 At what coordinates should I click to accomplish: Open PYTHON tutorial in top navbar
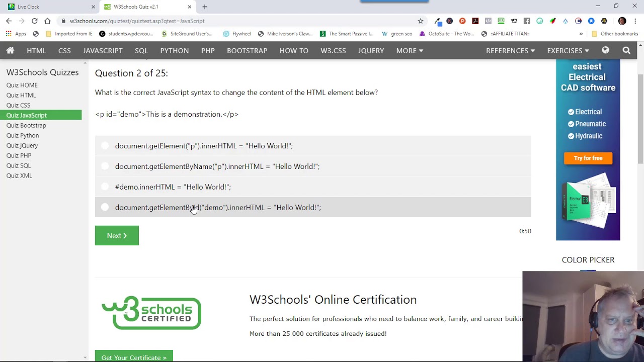point(175,50)
